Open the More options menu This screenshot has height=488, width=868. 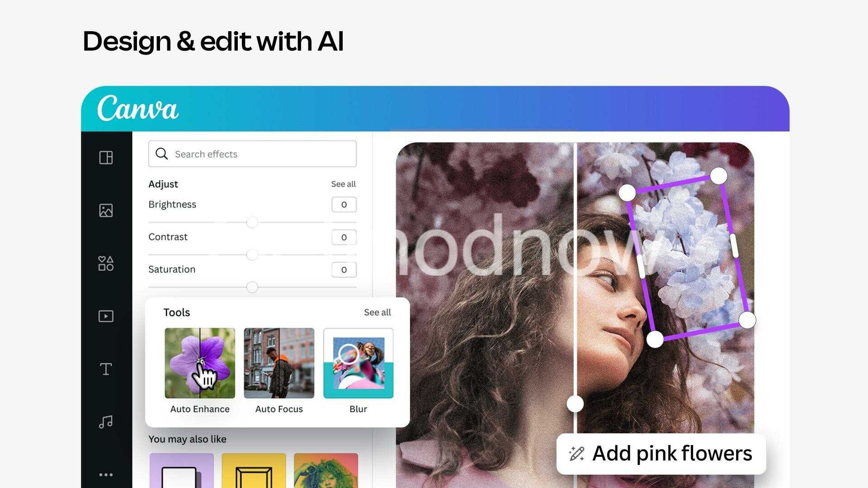106,473
